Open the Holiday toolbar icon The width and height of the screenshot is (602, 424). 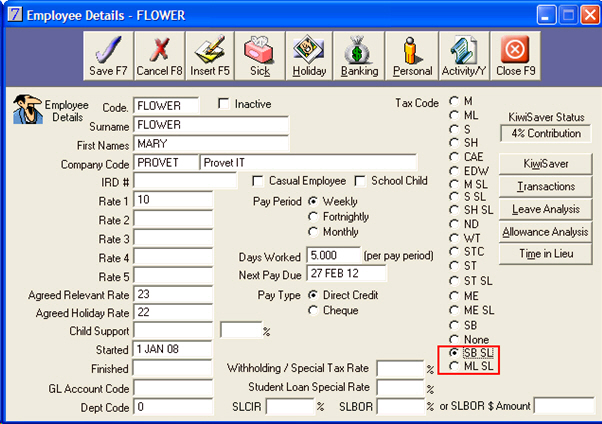pyautogui.click(x=309, y=56)
